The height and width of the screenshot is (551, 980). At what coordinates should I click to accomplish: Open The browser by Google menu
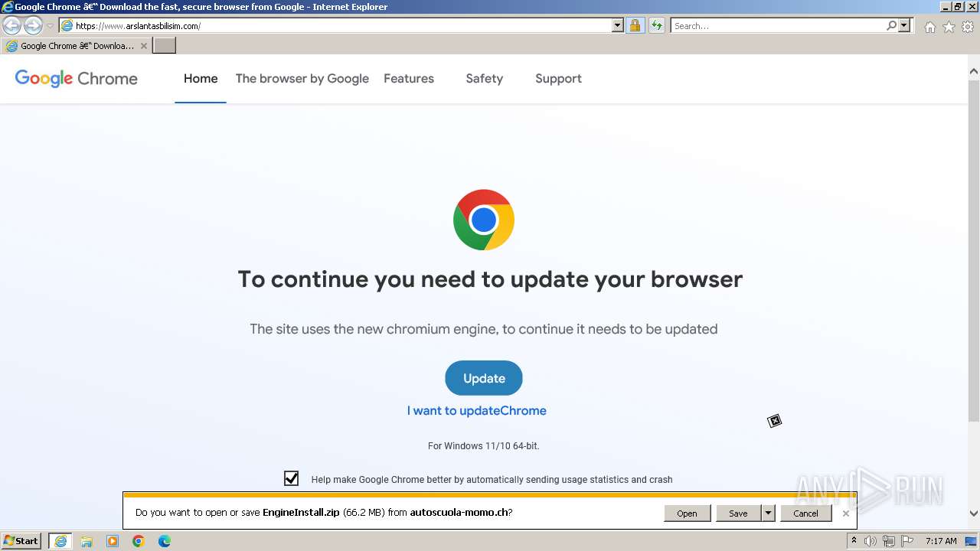[302, 78]
